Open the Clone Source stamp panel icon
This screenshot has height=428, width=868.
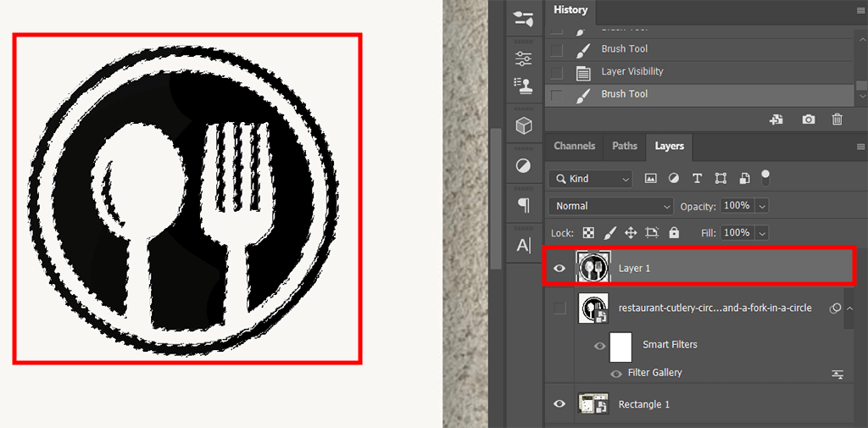tap(523, 85)
